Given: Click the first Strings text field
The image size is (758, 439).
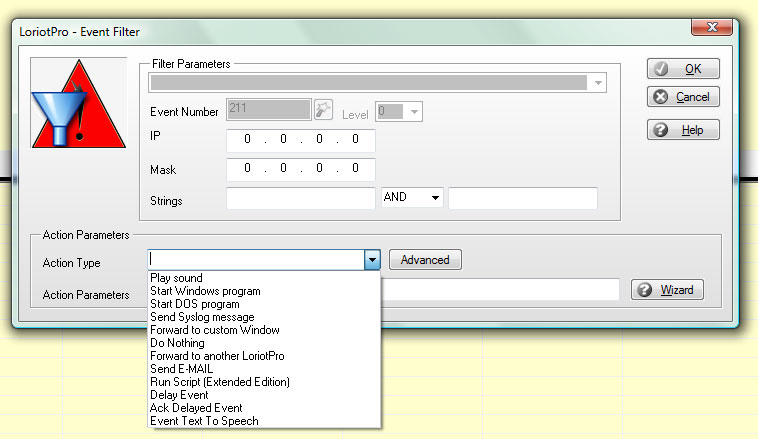Looking at the screenshot, I should click(301, 198).
